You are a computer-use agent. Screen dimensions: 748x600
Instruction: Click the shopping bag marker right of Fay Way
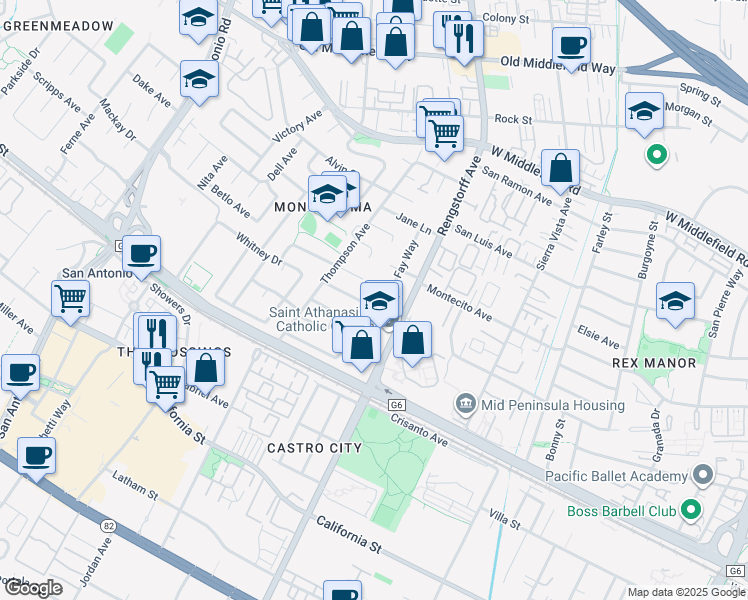coord(412,340)
